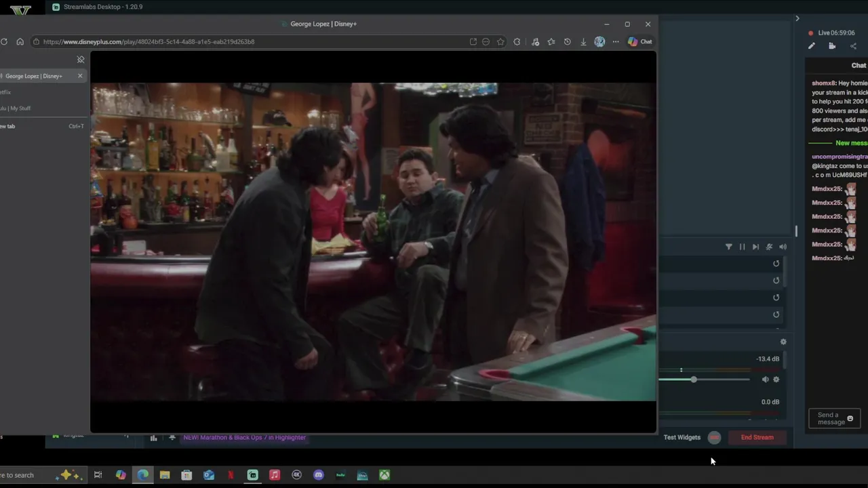This screenshot has width=868, height=488.
Task: Click the first Mmdxx25 chat message
Action: [834, 189]
